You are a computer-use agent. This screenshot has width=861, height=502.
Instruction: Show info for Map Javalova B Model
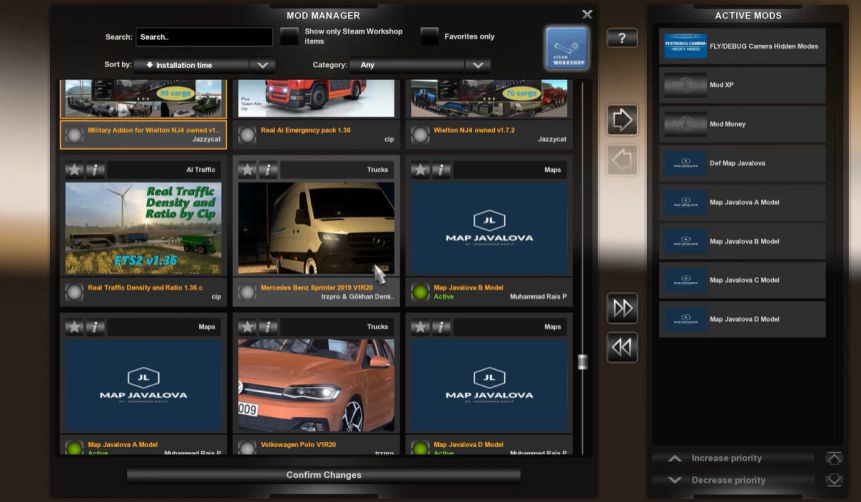tap(441, 170)
